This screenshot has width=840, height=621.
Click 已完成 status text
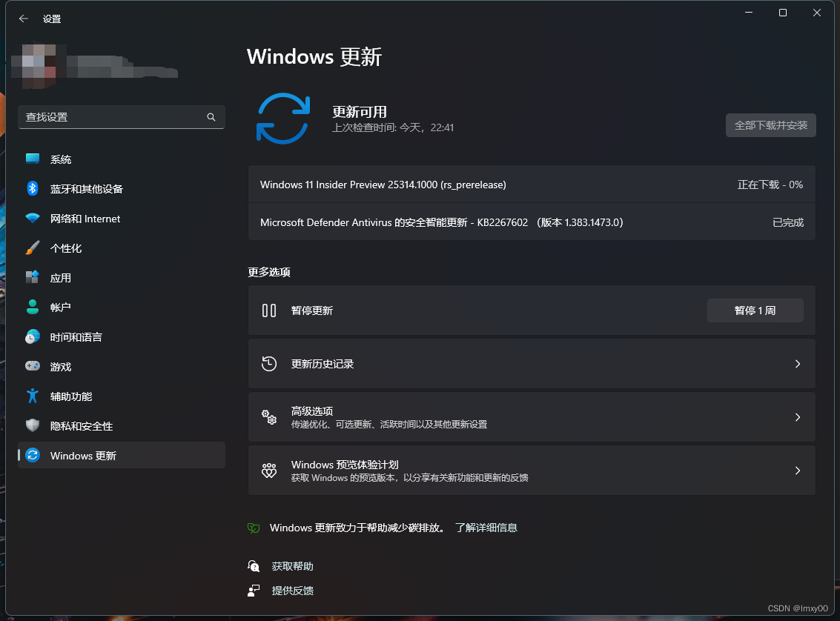(x=788, y=222)
